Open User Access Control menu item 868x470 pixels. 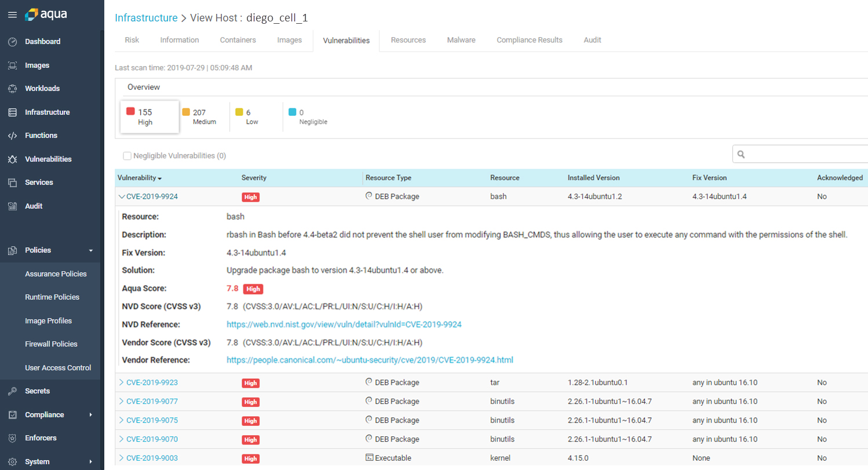pos(58,367)
